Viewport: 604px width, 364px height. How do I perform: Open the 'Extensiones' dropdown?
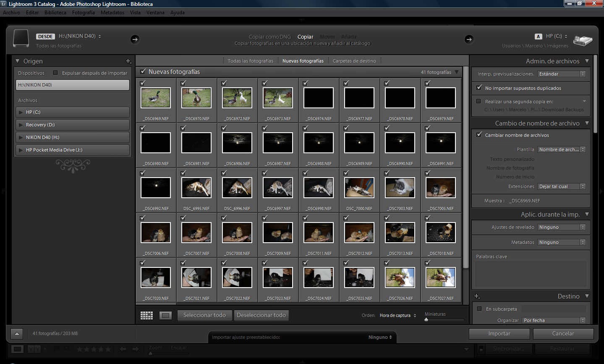(562, 186)
